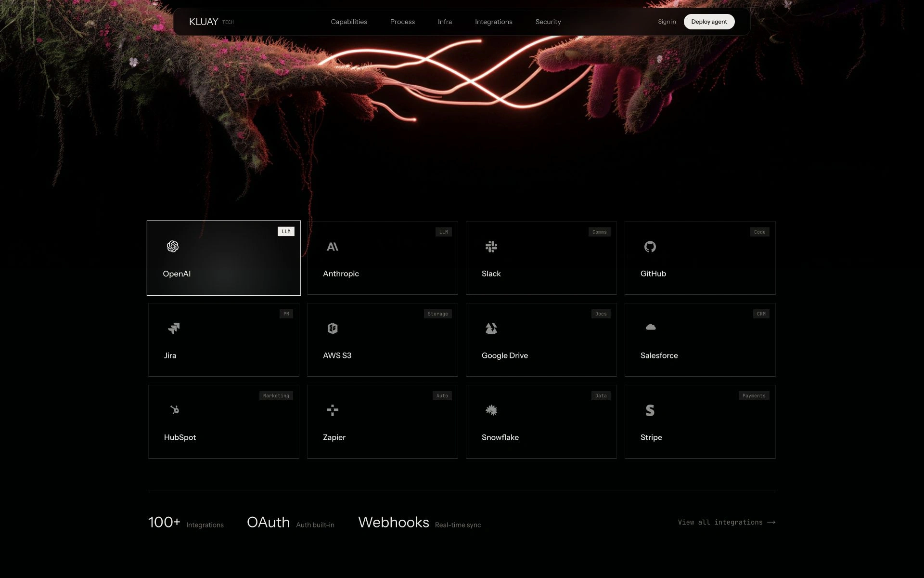Click Payments tag on Stripe card
The height and width of the screenshot is (578, 924).
coord(754,396)
